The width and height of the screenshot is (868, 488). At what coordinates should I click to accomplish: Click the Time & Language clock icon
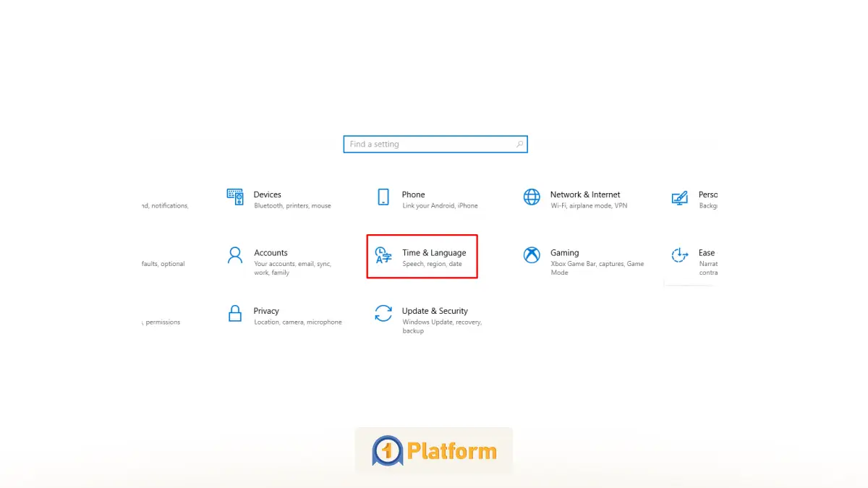pyautogui.click(x=383, y=255)
